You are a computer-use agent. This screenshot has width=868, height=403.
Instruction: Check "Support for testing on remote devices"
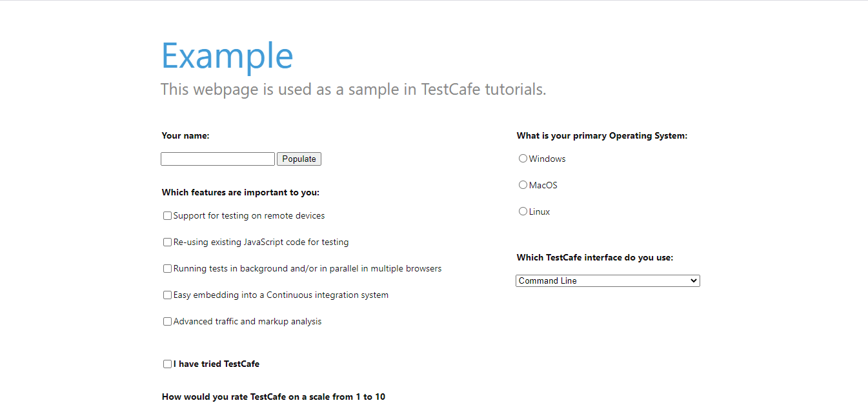tap(167, 215)
